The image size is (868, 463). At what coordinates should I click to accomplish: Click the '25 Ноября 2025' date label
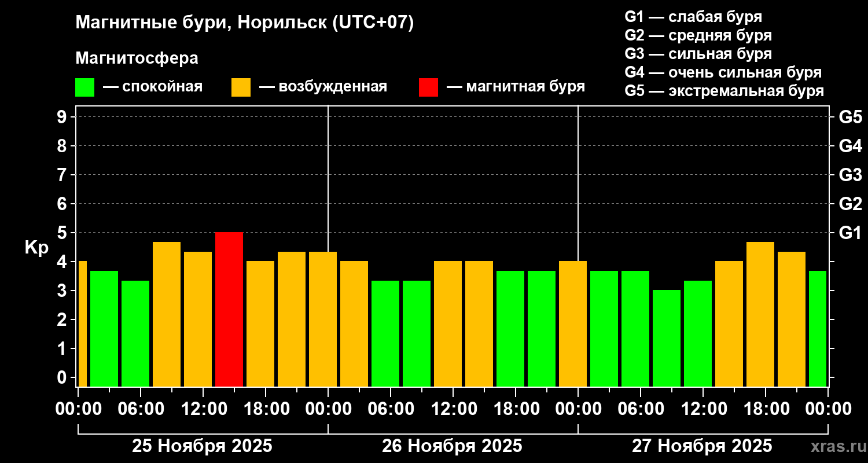[x=202, y=446]
